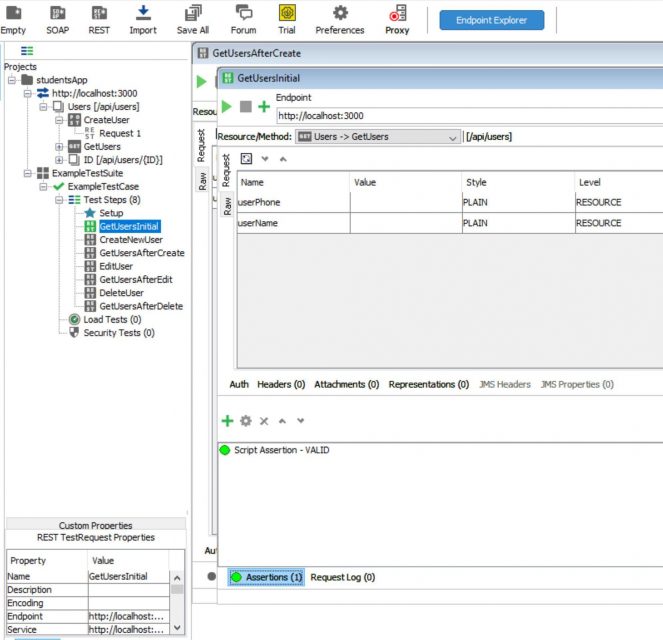Collapse the ExampleTestCase node
The height and width of the screenshot is (640, 663).
point(43,186)
